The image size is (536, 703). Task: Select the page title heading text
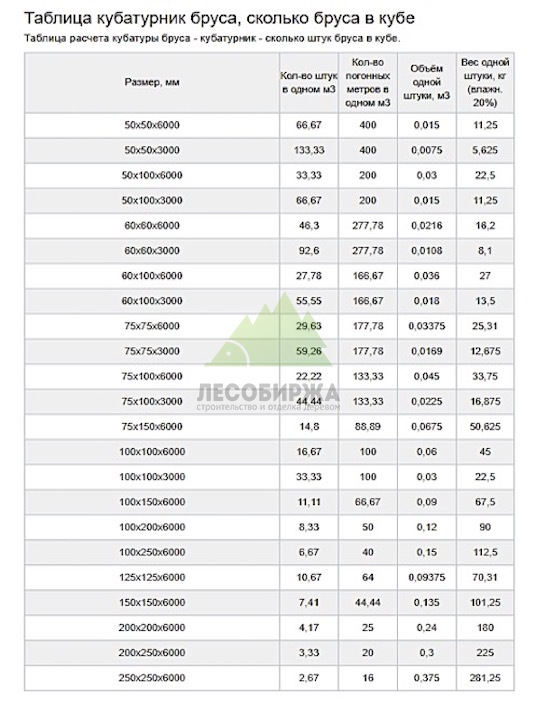pyautogui.click(x=219, y=18)
